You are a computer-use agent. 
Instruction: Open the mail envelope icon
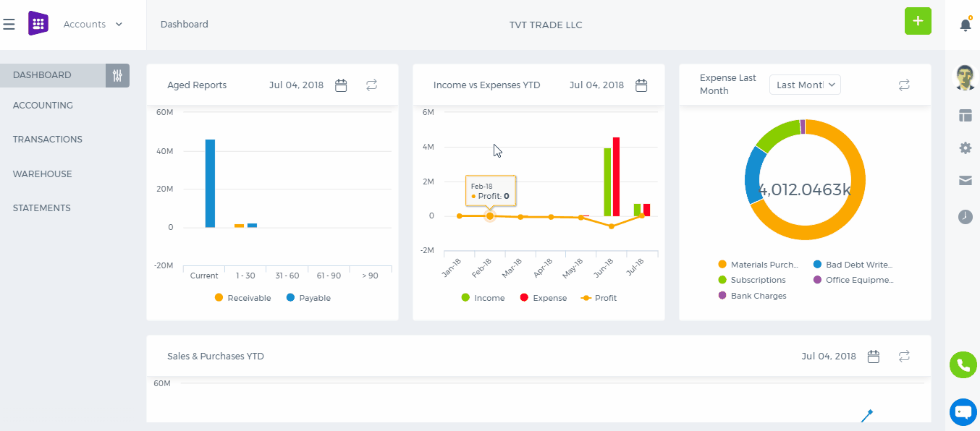coord(966,181)
